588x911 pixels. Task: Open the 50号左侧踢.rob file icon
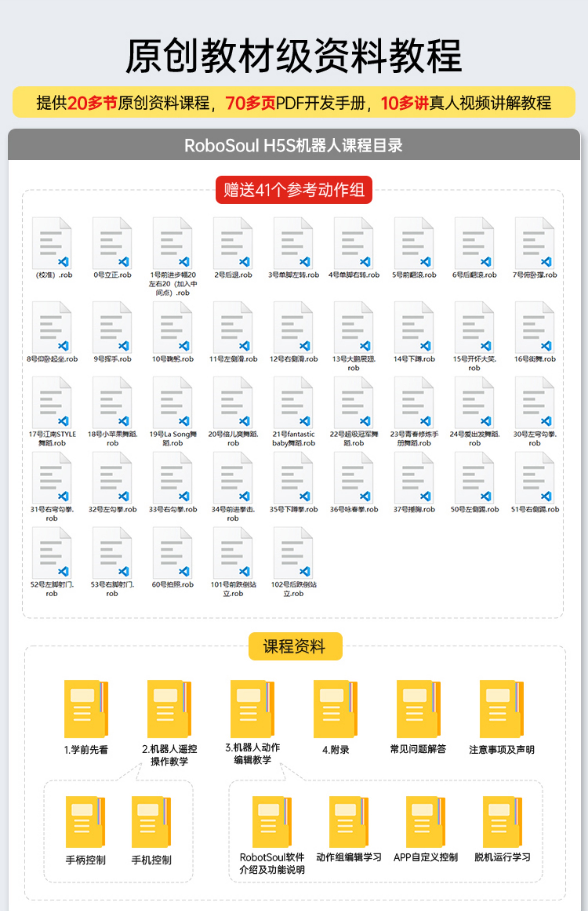coord(474,478)
